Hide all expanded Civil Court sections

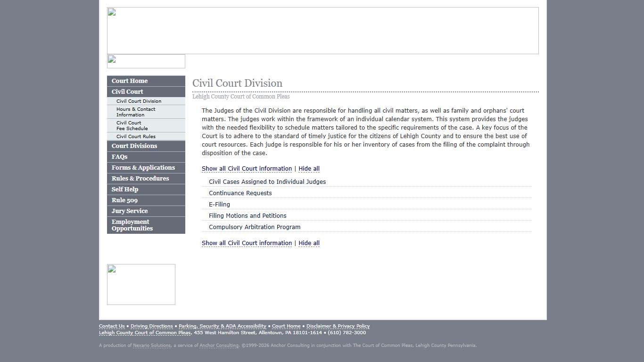click(x=309, y=168)
